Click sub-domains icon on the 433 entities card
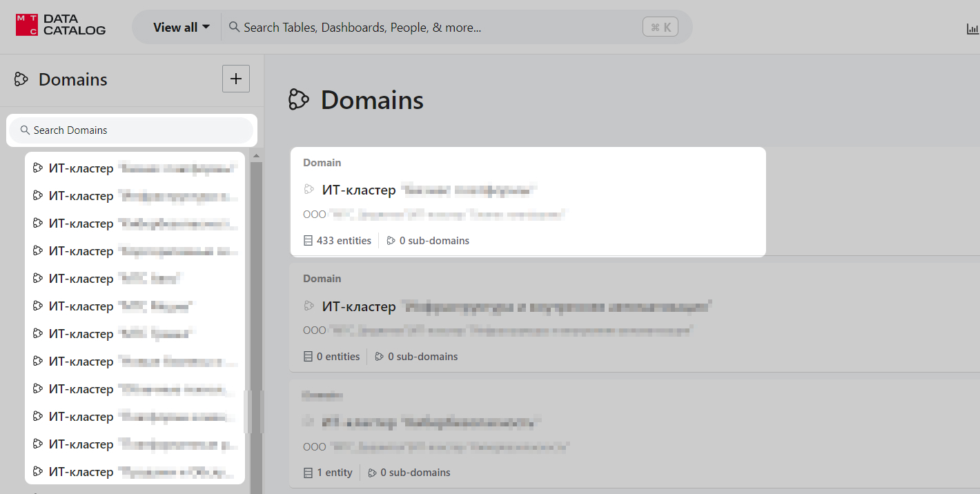This screenshot has height=494, width=980. [x=391, y=241]
